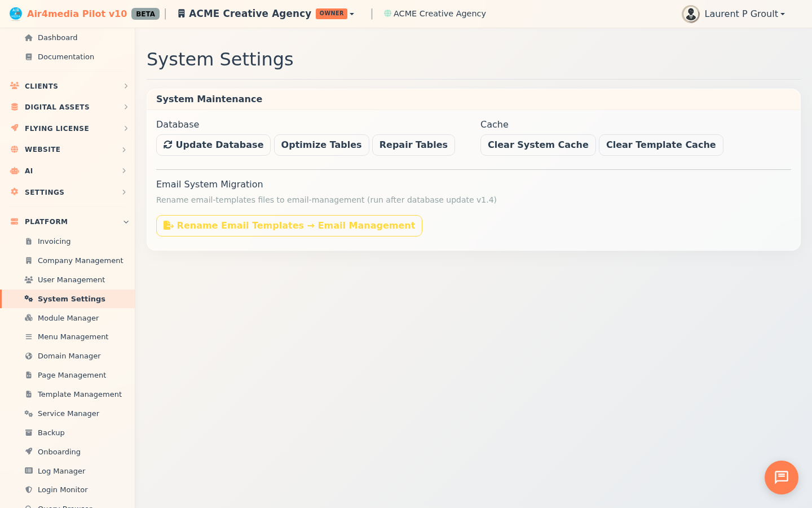Viewport: 812px width, 508px height.
Task: Open the Documentation page
Action: coord(65,56)
